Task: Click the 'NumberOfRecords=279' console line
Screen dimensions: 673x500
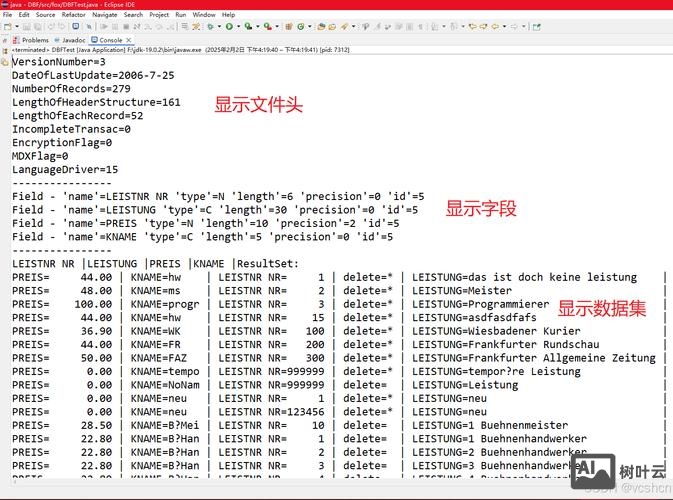Action: (71, 89)
